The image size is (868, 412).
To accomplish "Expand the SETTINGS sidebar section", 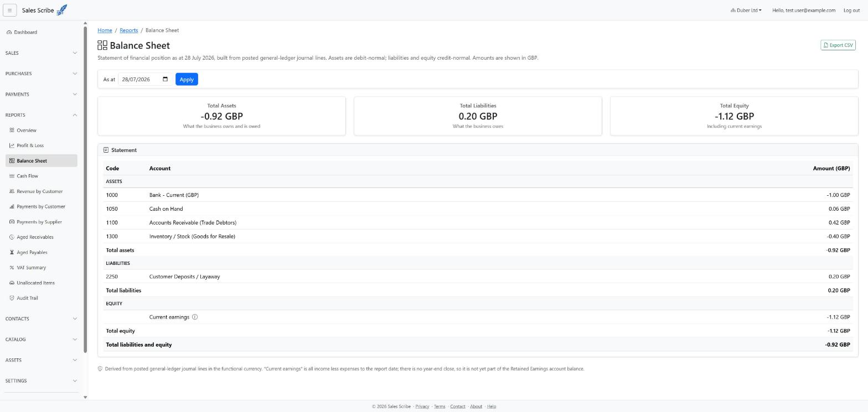I will [x=41, y=381].
